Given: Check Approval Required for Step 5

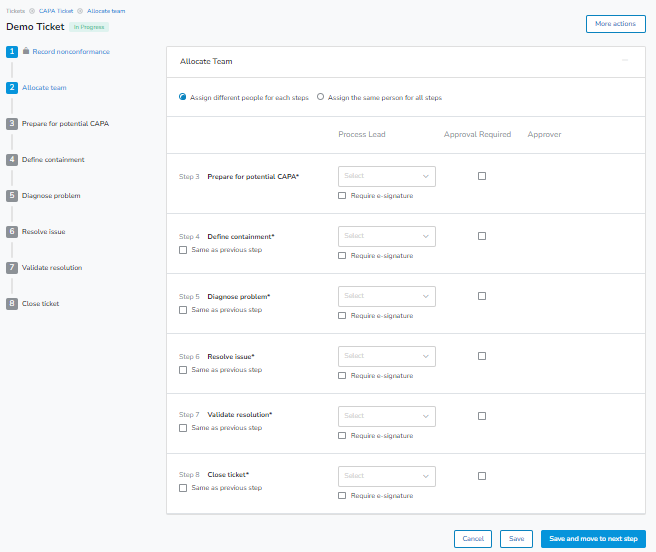Looking at the screenshot, I should point(482,296).
